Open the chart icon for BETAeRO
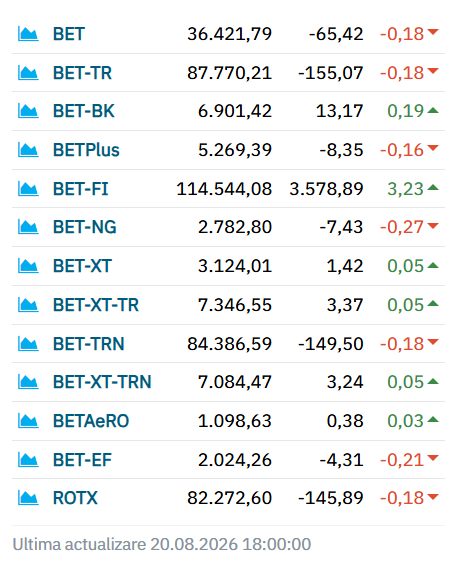The height and width of the screenshot is (564, 456). (28, 421)
